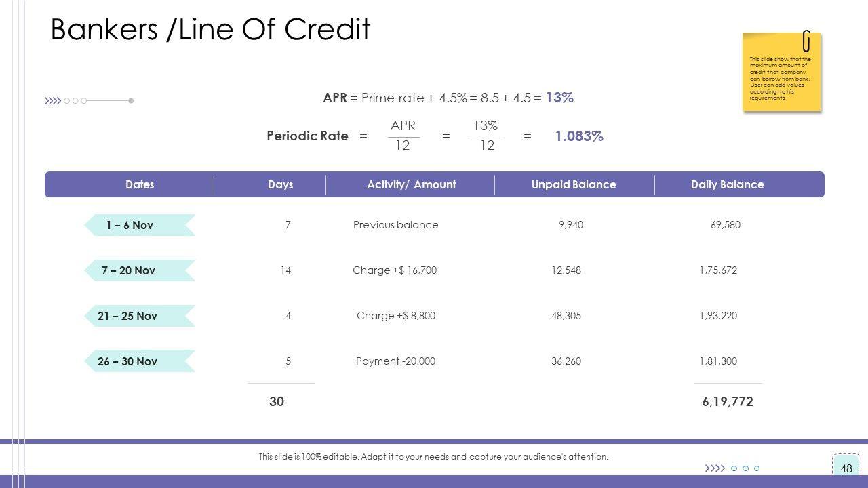
Task: Click the Dates column header
Action: 140,184
